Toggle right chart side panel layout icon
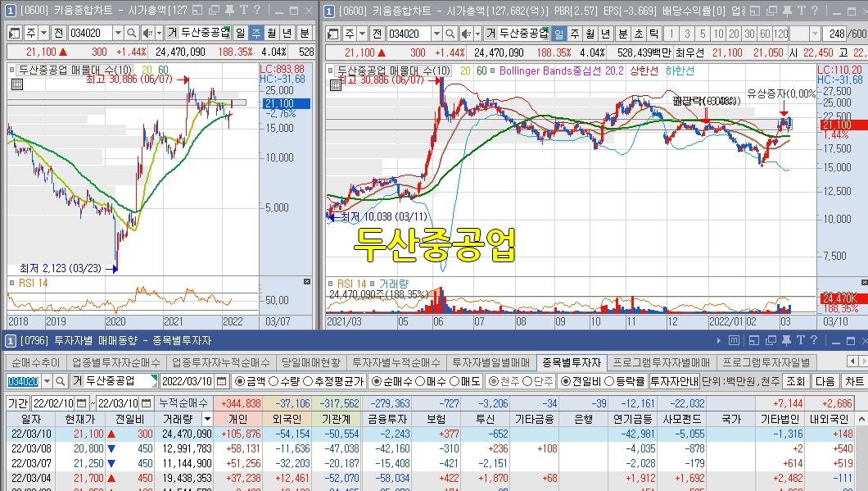The width and height of the screenshot is (868, 491). (333, 34)
